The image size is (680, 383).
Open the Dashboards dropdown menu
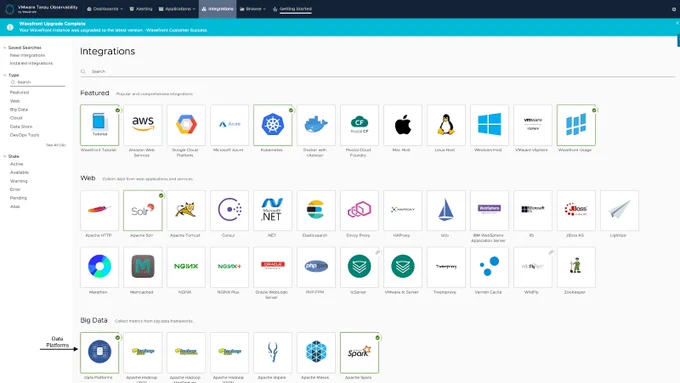point(105,9)
